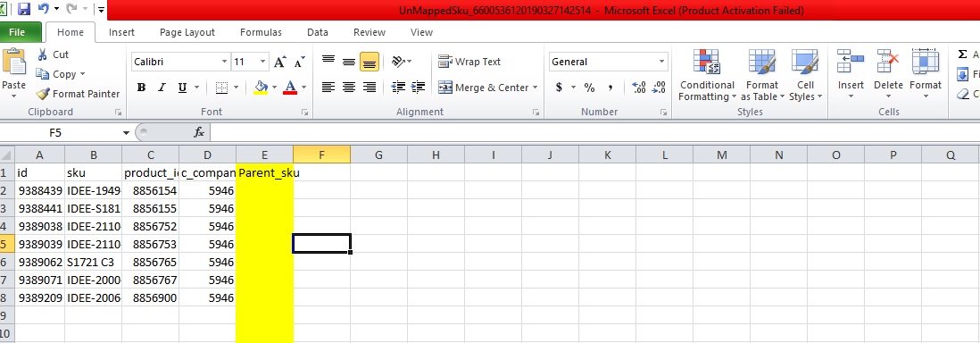980x343 pixels.
Task: Click the Increase Decimal icon
Action: 639,88
